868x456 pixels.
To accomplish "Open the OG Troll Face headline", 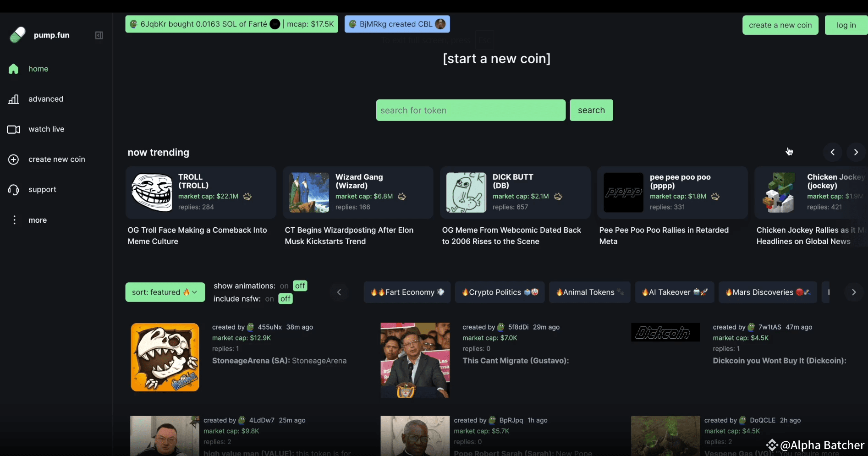I will tap(197, 236).
